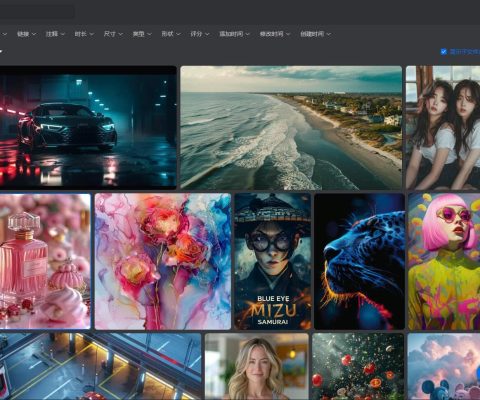480x400 pixels.
Task: Select the watercolor roses painting thumbnail
Action: click(163, 261)
